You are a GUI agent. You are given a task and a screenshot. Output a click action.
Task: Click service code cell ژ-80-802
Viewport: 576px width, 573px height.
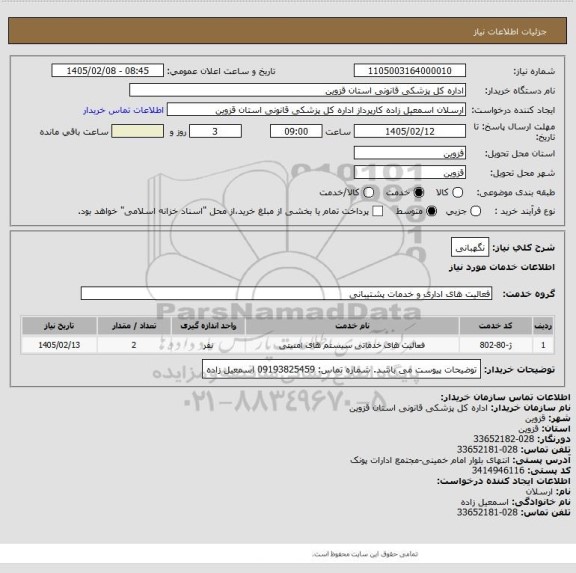pos(496,345)
